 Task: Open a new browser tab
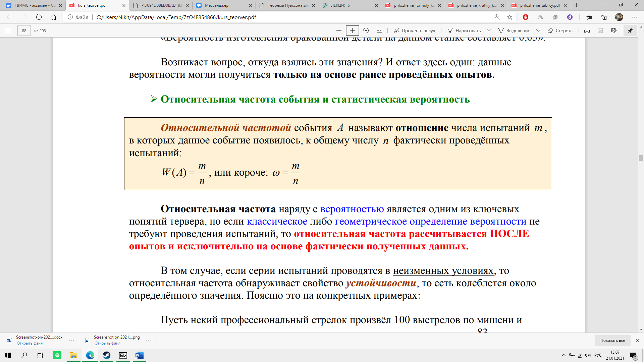(x=576, y=5)
